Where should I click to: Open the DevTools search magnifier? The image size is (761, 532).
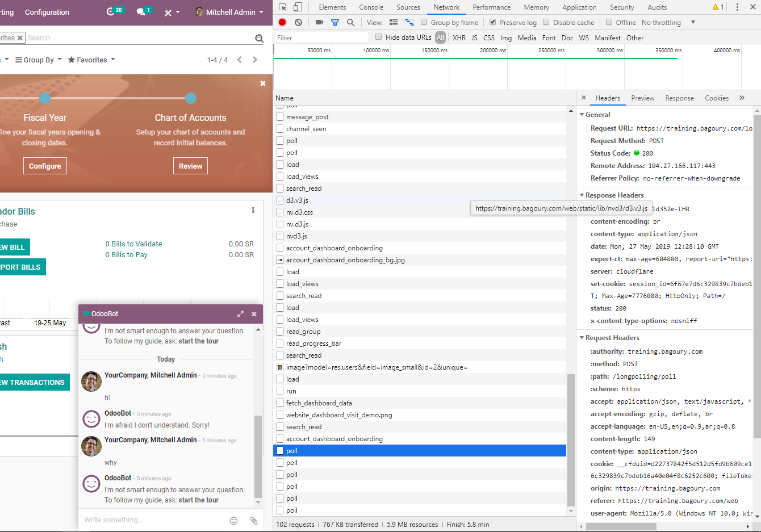[x=352, y=22]
